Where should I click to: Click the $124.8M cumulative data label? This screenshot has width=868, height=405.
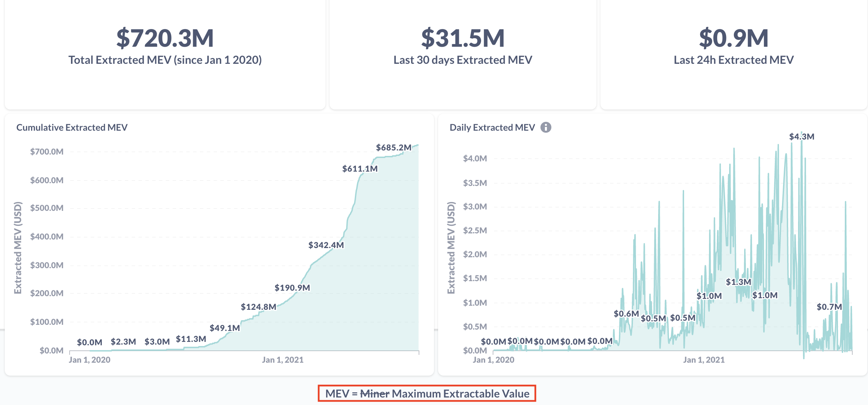point(259,307)
